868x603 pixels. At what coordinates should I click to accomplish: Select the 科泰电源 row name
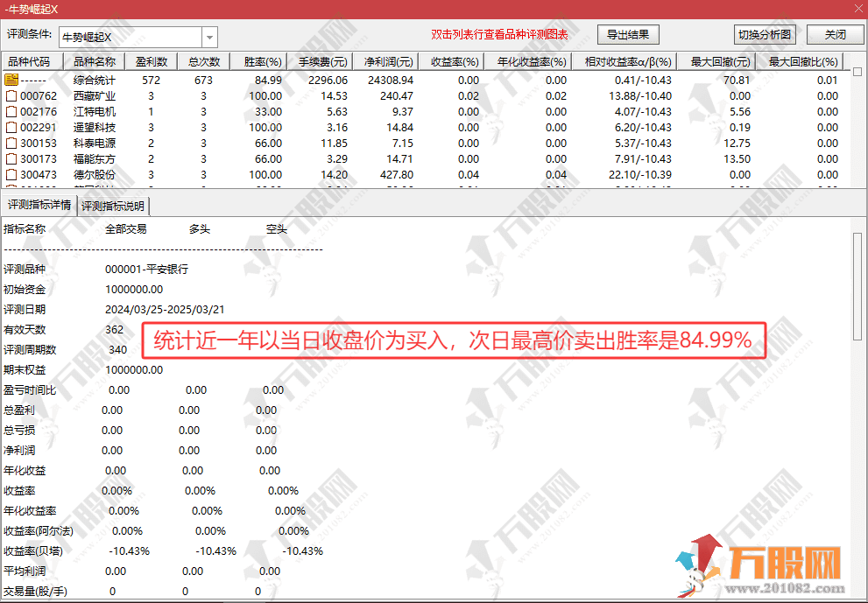(x=95, y=144)
